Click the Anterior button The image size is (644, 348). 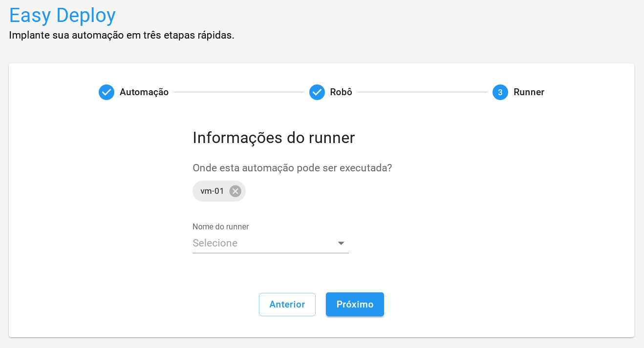click(287, 304)
